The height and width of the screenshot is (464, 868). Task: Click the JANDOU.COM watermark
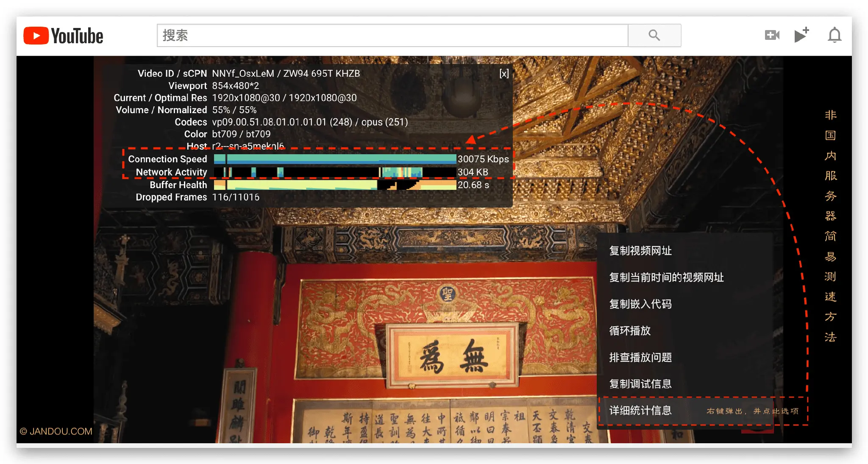[57, 432]
